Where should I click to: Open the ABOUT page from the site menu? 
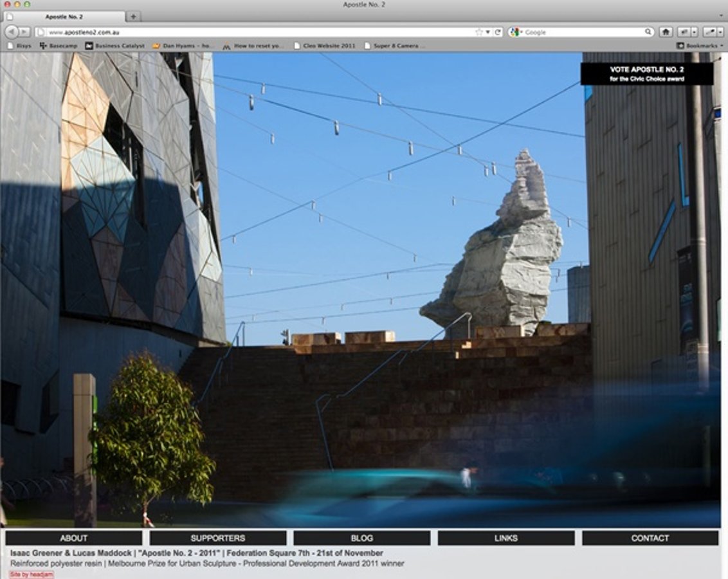tap(73, 538)
